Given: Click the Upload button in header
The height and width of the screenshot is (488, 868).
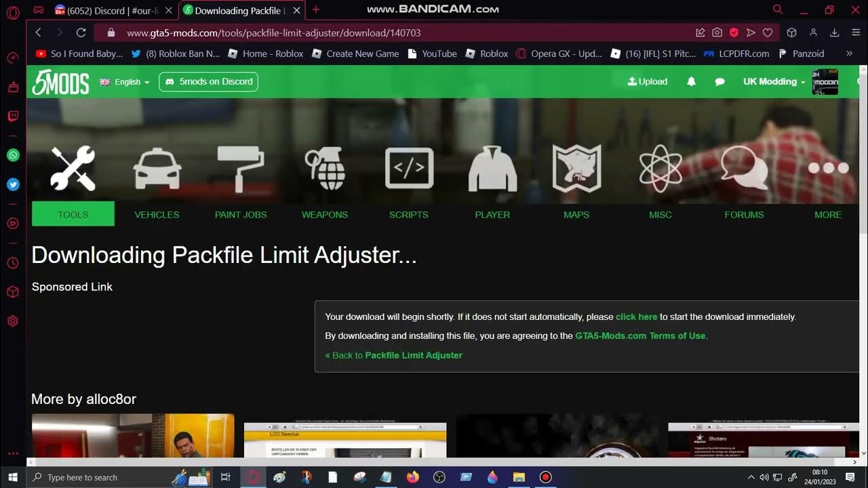Looking at the screenshot, I should [648, 81].
